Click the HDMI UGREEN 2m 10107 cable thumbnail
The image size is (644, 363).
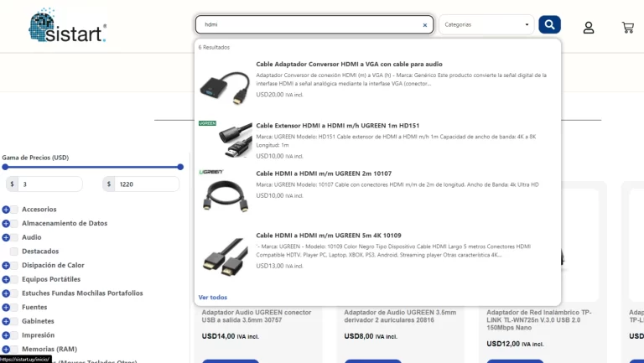point(224,194)
